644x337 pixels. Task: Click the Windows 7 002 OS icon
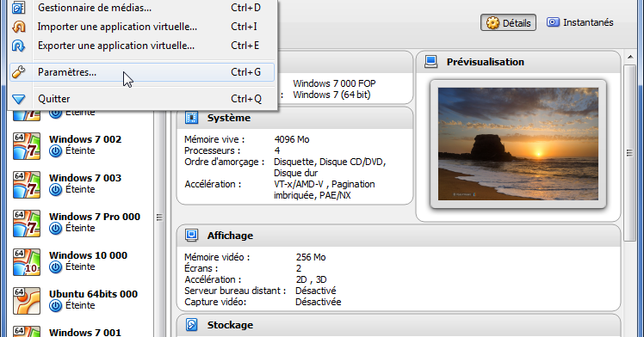coord(27,145)
